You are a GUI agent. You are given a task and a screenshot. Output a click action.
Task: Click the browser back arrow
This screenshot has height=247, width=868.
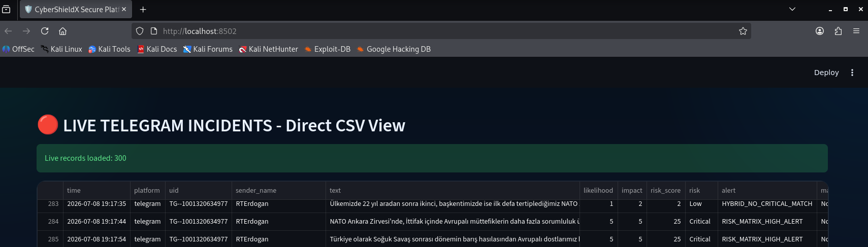8,31
